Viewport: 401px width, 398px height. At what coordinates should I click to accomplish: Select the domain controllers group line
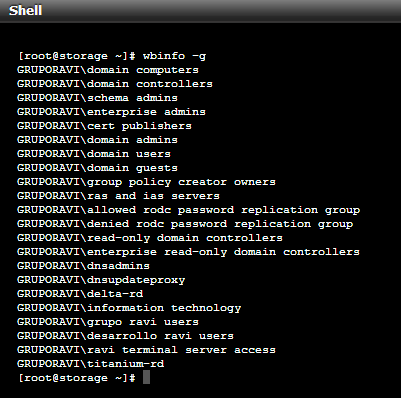click(x=115, y=84)
